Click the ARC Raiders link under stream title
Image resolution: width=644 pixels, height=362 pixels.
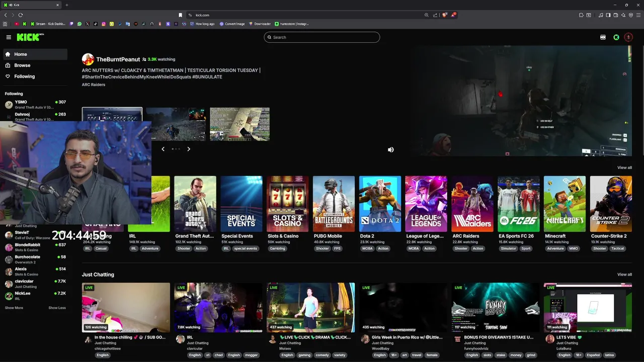tap(94, 84)
